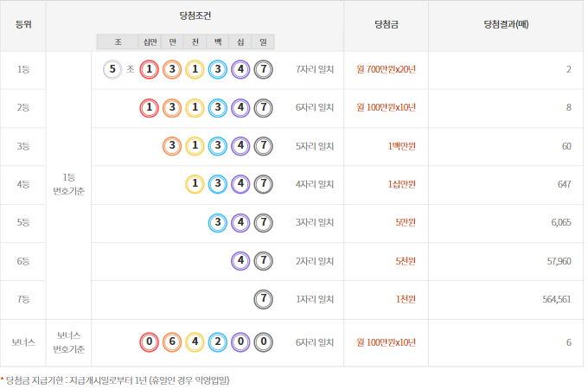The width and height of the screenshot is (588, 389).
Task: Click the orange ball 3 in 3등 row
Action: click(172, 146)
